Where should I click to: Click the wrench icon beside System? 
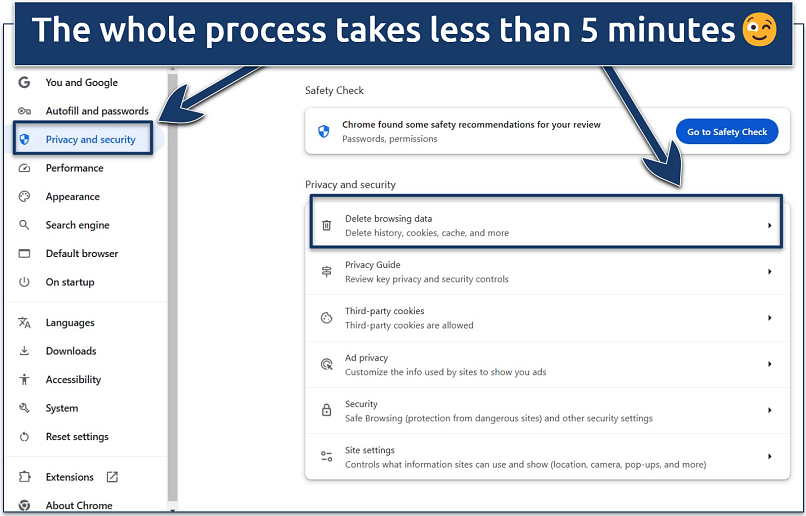pyautogui.click(x=24, y=408)
